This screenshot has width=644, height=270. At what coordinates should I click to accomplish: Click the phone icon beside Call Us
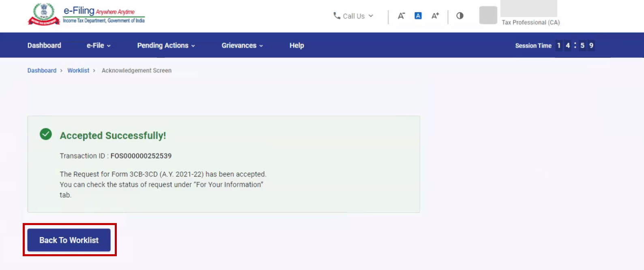(x=337, y=16)
